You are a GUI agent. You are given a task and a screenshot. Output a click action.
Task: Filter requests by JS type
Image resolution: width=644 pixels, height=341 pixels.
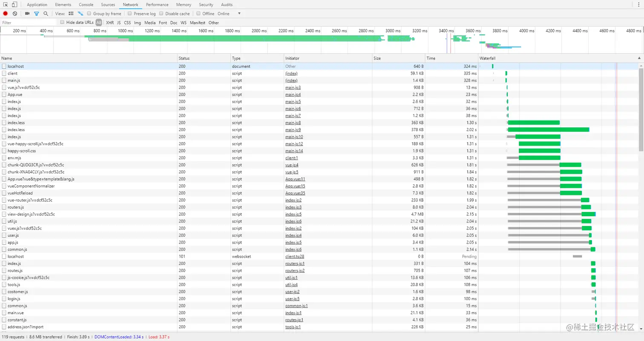pos(119,23)
